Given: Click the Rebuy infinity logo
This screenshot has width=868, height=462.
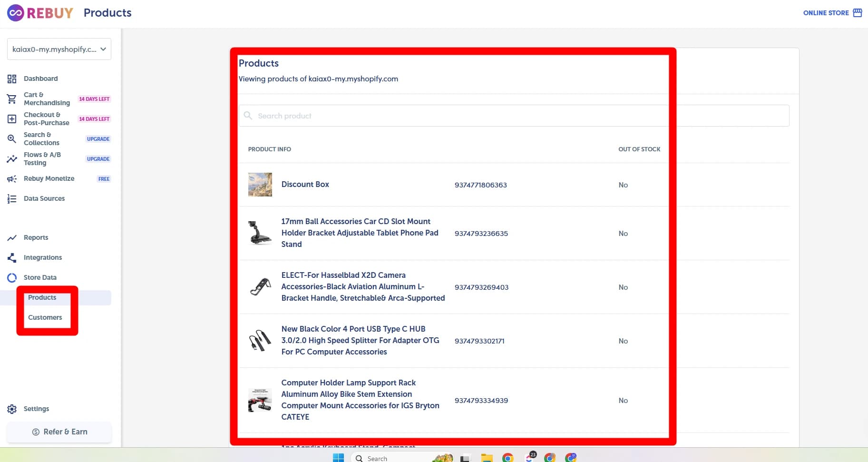Looking at the screenshot, I should [x=16, y=13].
